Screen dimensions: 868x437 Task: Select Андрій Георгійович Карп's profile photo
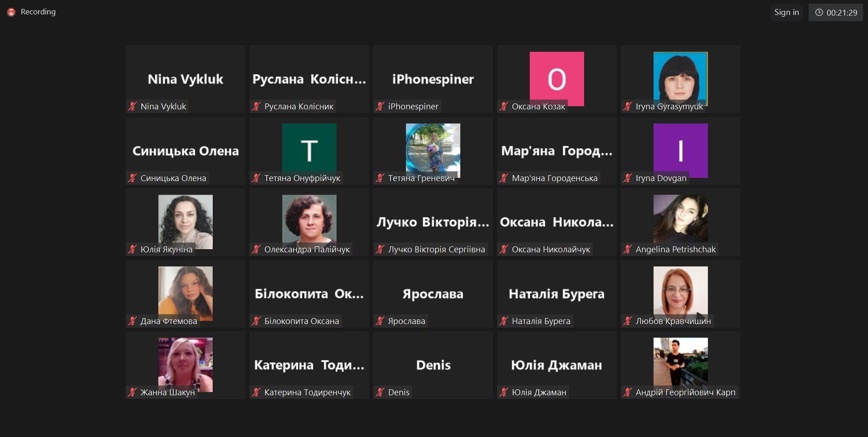(680, 365)
